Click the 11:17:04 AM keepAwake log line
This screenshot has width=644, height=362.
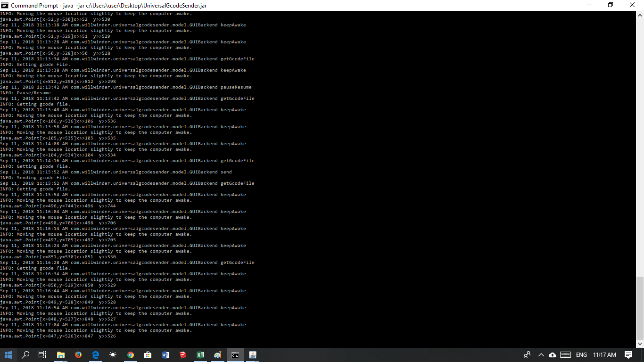tap(123, 325)
